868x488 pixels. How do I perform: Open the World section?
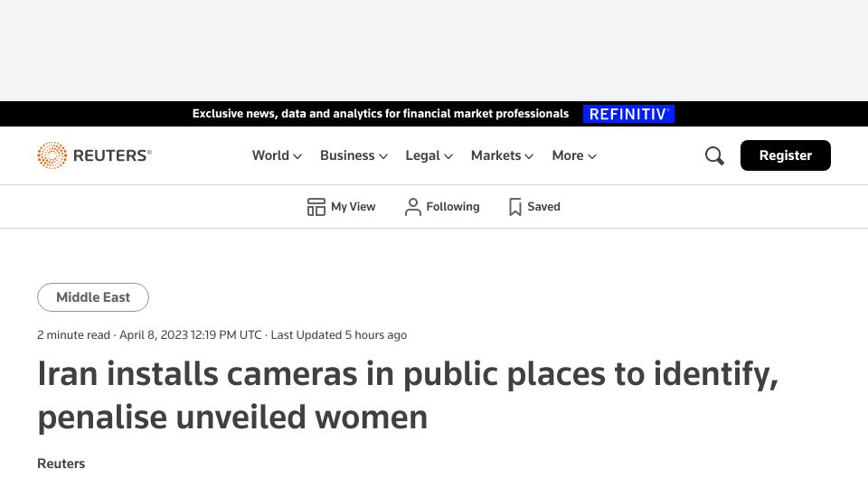tap(270, 155)
